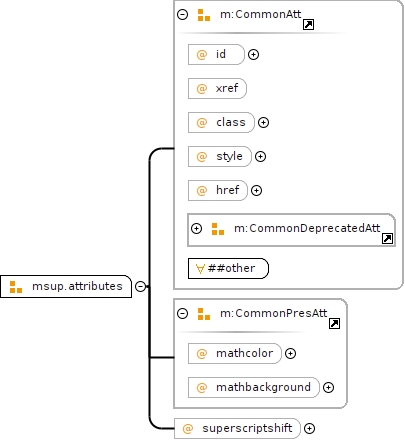Select the ##other wildcard node

[x=228, y=268]
